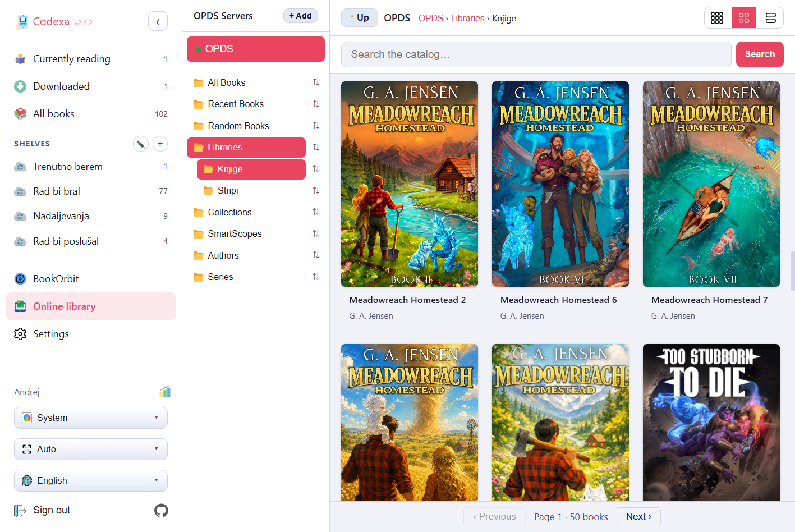This screenshot has height=532, width=795.
Task: Open BookOrbit from the sidebar
Action: click(91, 279)
